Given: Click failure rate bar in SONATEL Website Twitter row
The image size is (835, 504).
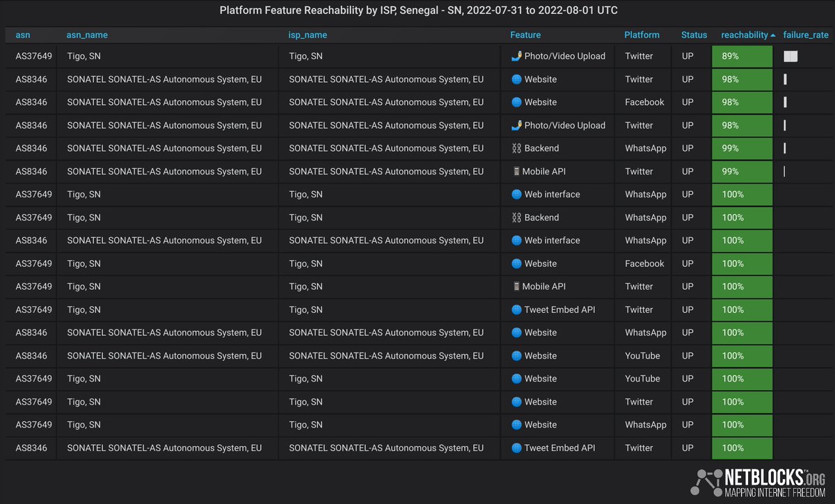Looking at the screenshot, I should pyautogui.click(x=785, y=79).
